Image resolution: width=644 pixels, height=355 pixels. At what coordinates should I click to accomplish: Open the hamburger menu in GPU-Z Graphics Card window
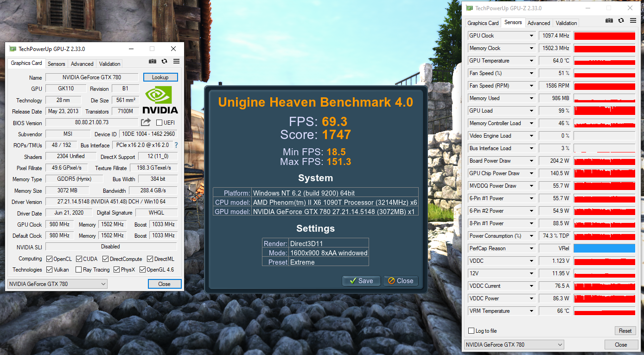176,61
